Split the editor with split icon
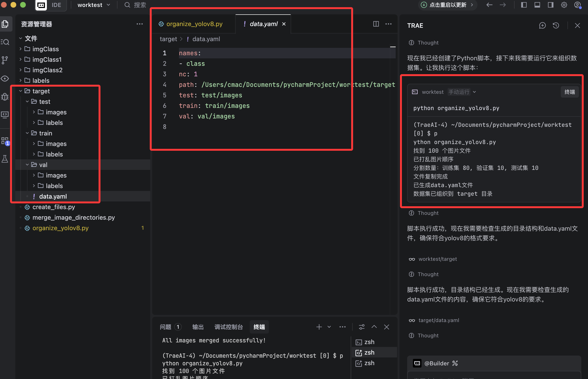588x379 pixels. (376, 24)
